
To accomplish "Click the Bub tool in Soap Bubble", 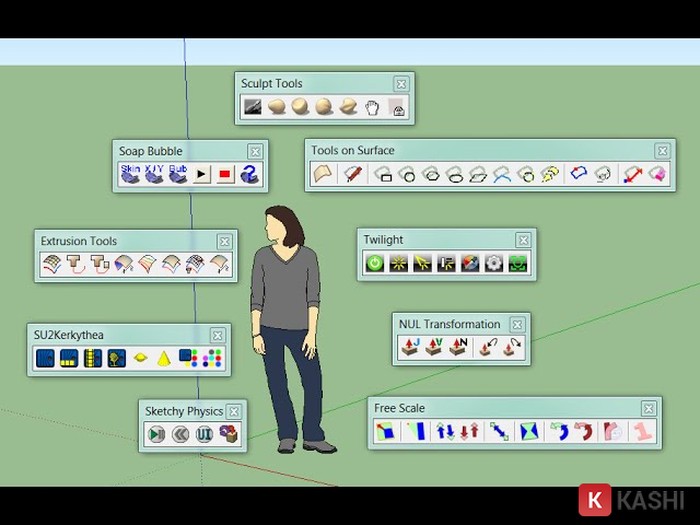I will [178, 174].
